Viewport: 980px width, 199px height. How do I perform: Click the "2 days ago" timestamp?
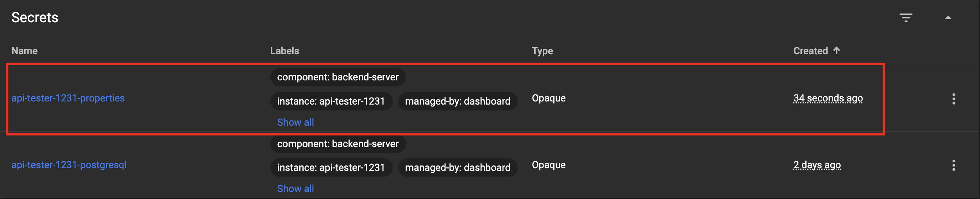click(x=817, y=165)
